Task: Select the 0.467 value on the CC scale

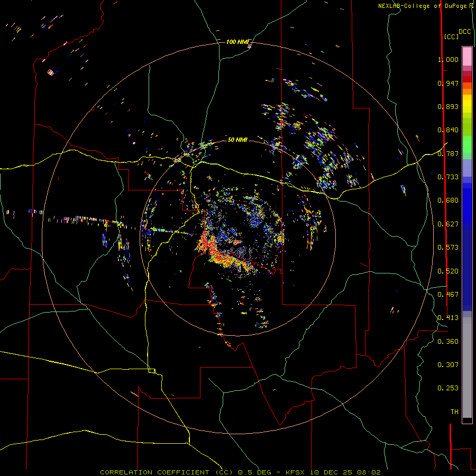Action: click(x=448, y=294)
